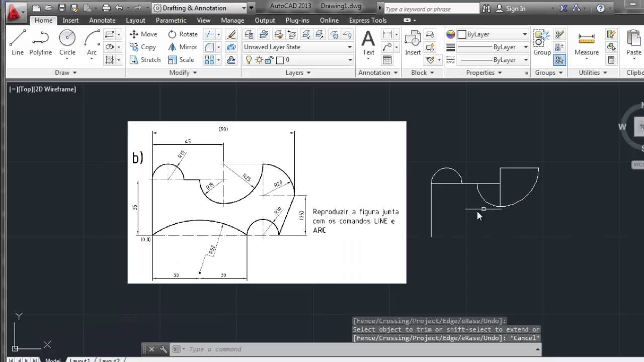
Task: Click the Rectangle tool icon
Action: 109,34
